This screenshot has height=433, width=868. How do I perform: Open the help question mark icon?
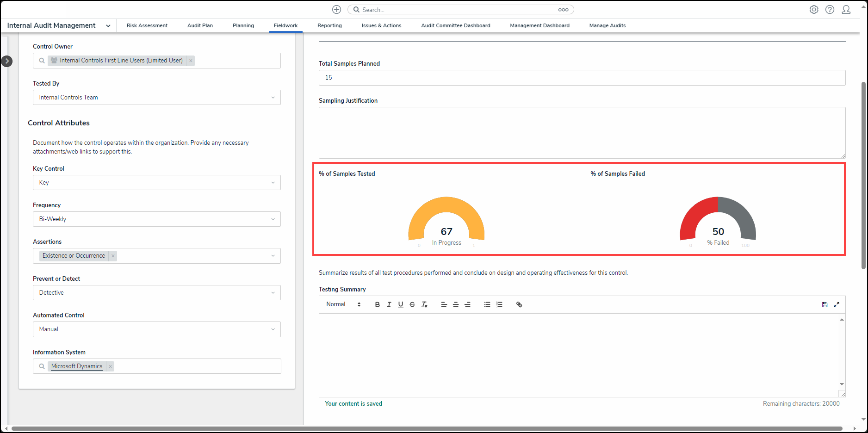(830, 10)
